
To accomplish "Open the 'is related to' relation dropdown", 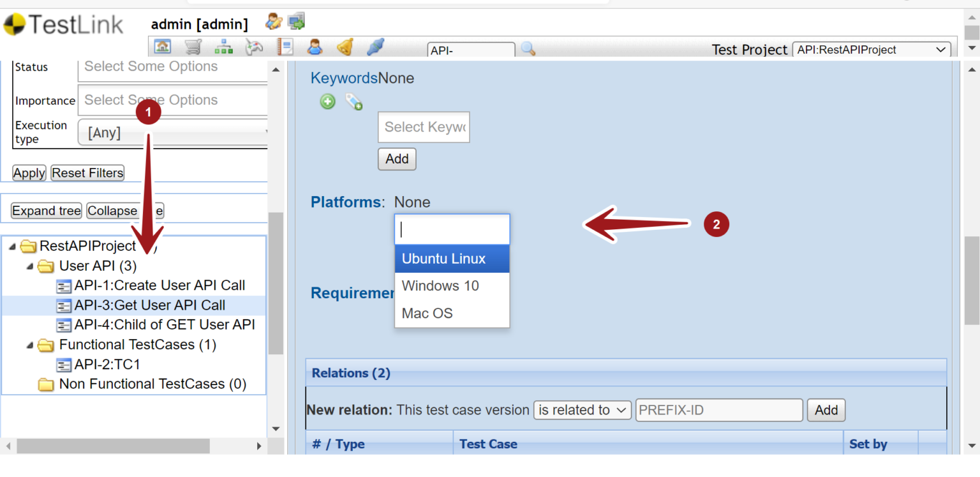I will point(581,410).
